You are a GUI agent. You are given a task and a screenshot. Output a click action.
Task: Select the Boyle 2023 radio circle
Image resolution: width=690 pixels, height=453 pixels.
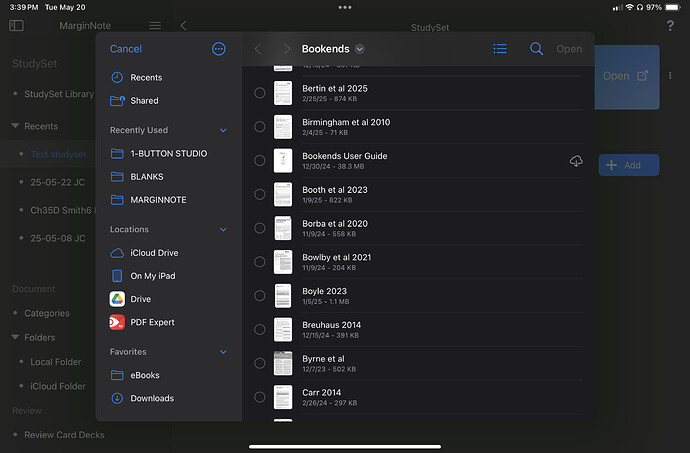click(x=260, y=295)
